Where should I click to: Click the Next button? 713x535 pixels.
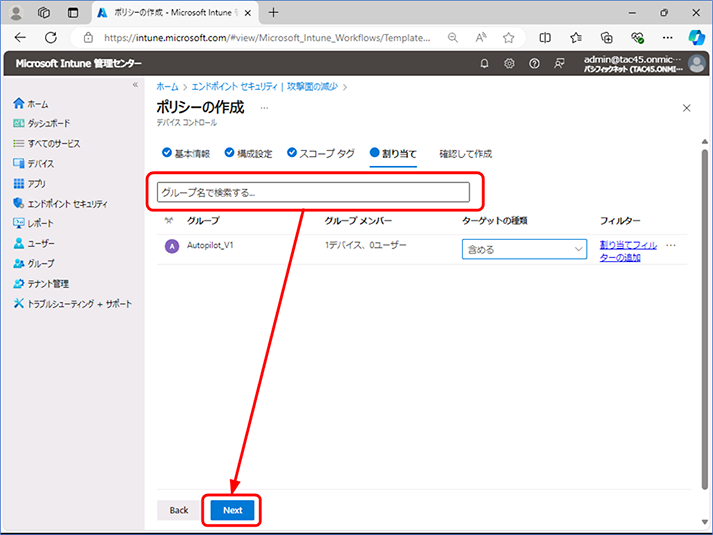pyautogui.click(x=232, y=510)
